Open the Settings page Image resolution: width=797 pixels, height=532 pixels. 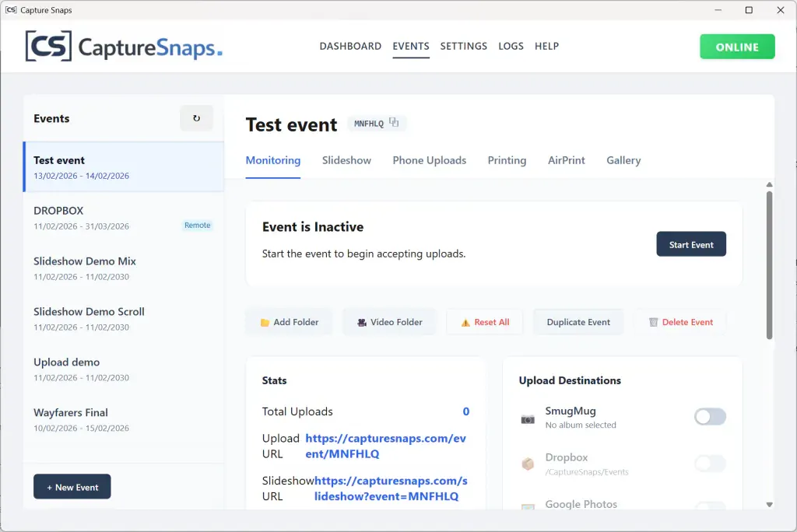(x=464, y=46)
